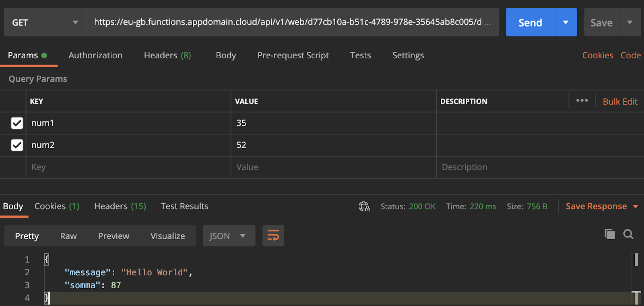Select the Pretty response view
The height and width of the screenshot is (306, 644).
pyautogui.click(x=27, y=236)
